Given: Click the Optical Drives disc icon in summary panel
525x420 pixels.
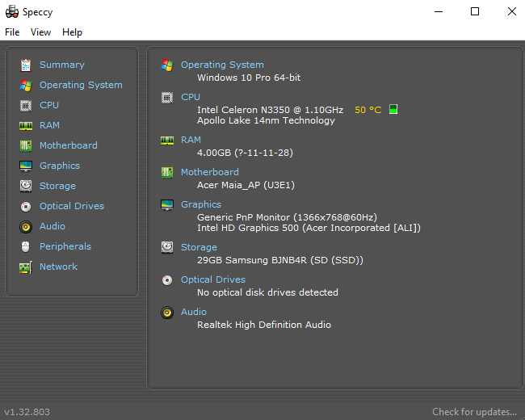Looking at the screenshot, I should point(167,280).
